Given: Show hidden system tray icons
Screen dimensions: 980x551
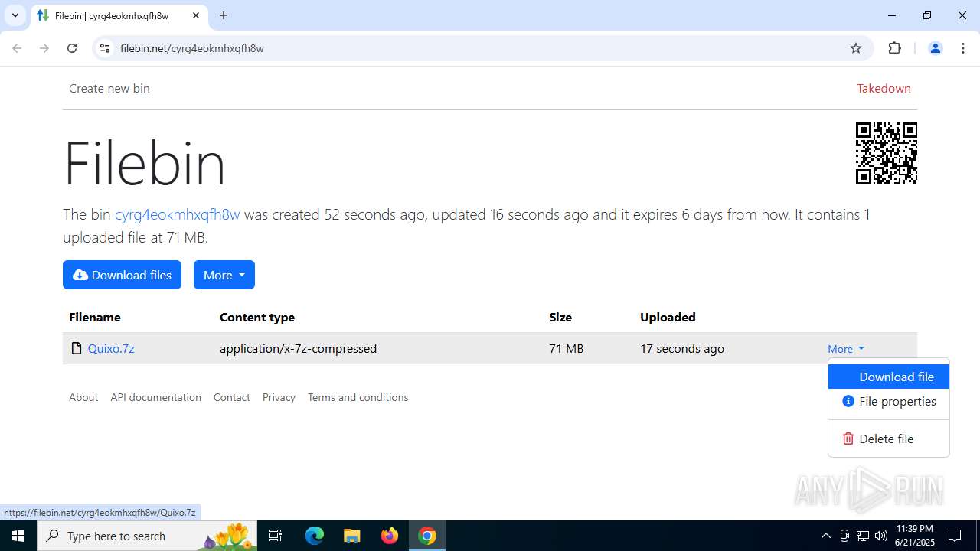Looking at the screenshot, I should (825, 536).
